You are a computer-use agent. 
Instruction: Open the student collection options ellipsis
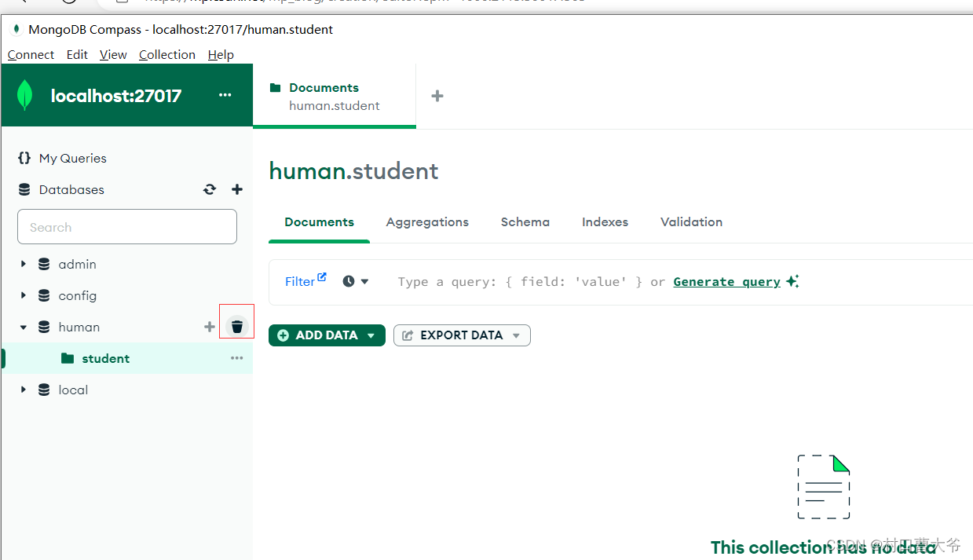click(236, 358)
